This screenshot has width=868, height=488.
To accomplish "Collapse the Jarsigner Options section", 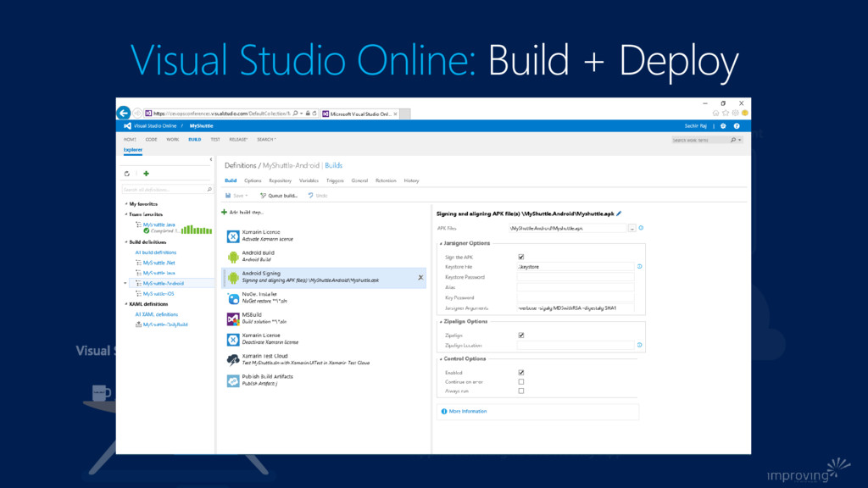I will (440, 243).
